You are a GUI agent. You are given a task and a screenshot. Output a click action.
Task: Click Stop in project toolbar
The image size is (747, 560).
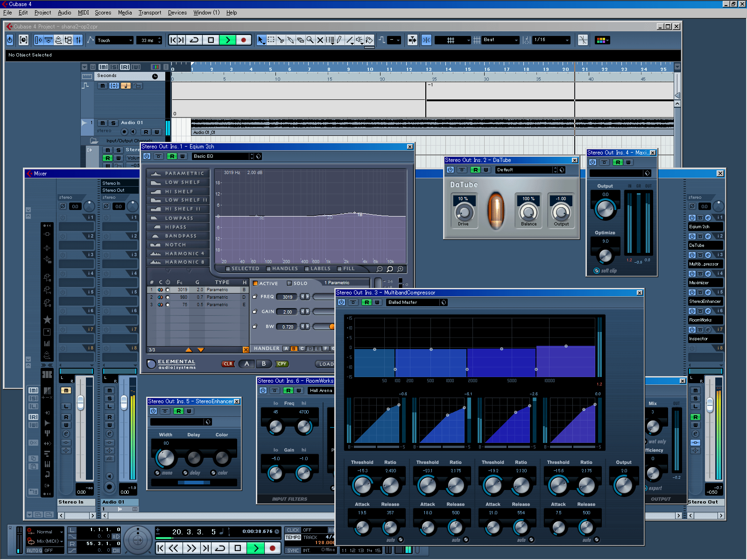pyautogui.click(x=211, y=40)
